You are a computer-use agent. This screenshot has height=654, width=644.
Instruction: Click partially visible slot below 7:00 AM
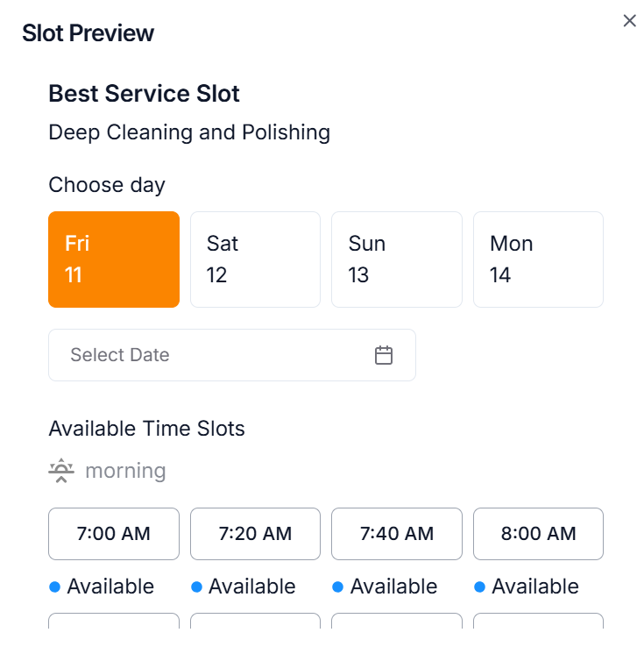pos(114,622)
